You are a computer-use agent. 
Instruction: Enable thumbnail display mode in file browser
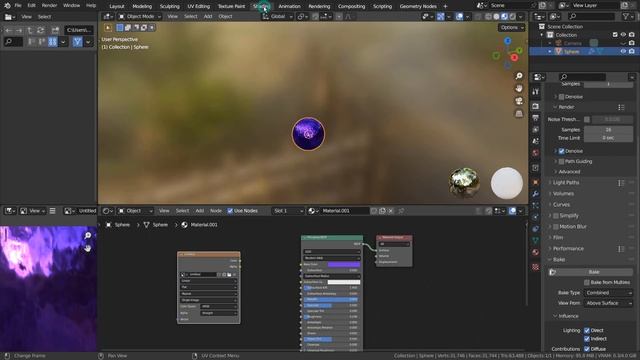pos(53,42)
